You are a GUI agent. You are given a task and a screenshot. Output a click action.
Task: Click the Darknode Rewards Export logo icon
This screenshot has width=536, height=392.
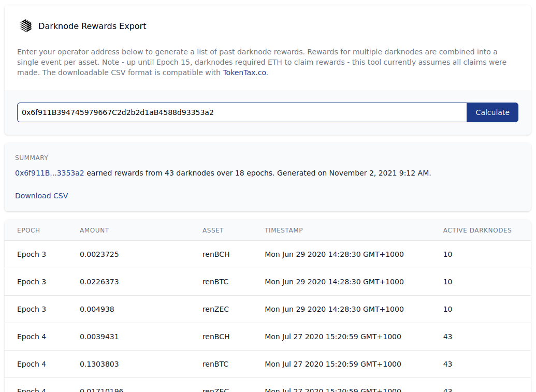[26, 26]
